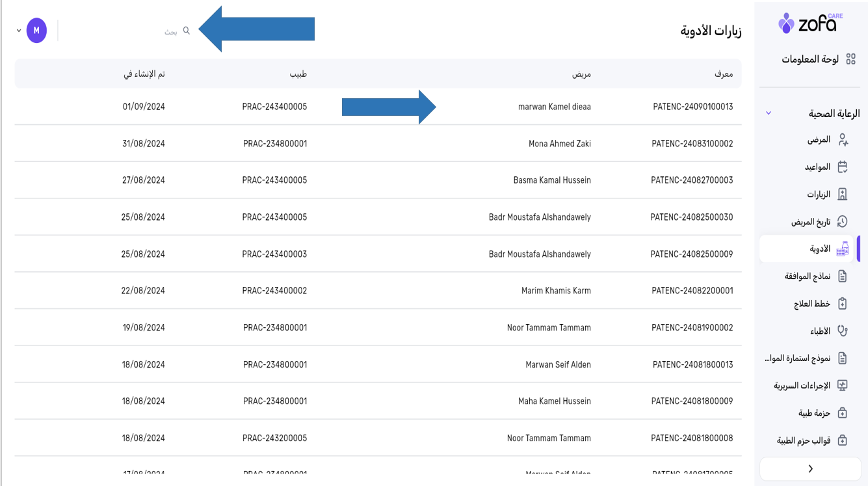The height and width of the screenshot is (486, 868).
Task: Open Medical Package Templates (قوالب حزم الطبية) menu item
Action: [804, 440]
